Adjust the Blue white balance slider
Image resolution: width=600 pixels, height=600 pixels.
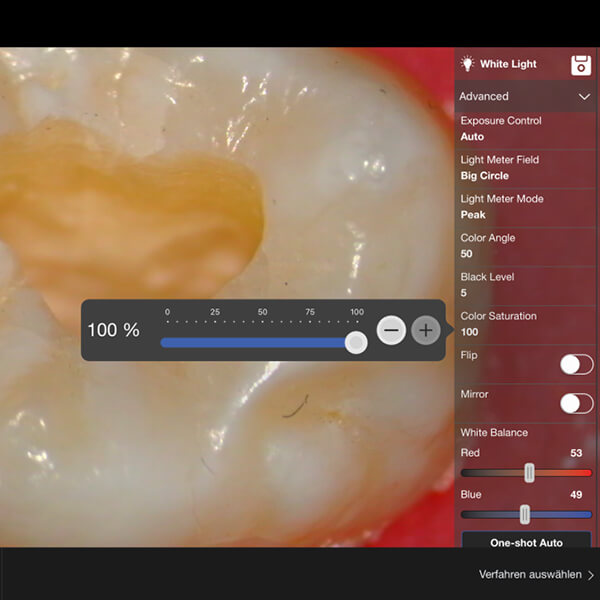coord(525,515)
